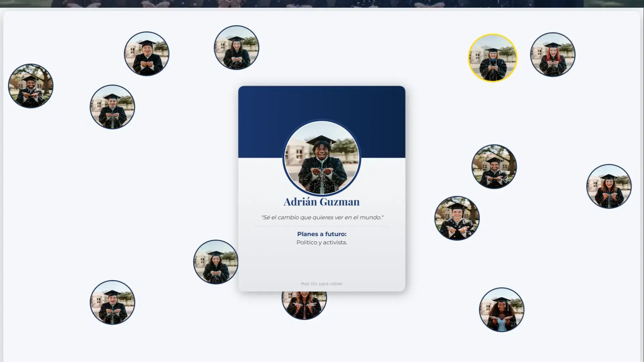Open the long dark-haired woman bubble above card
The height and width of the screenshot is (362, 644).
[x=236, y=48]
